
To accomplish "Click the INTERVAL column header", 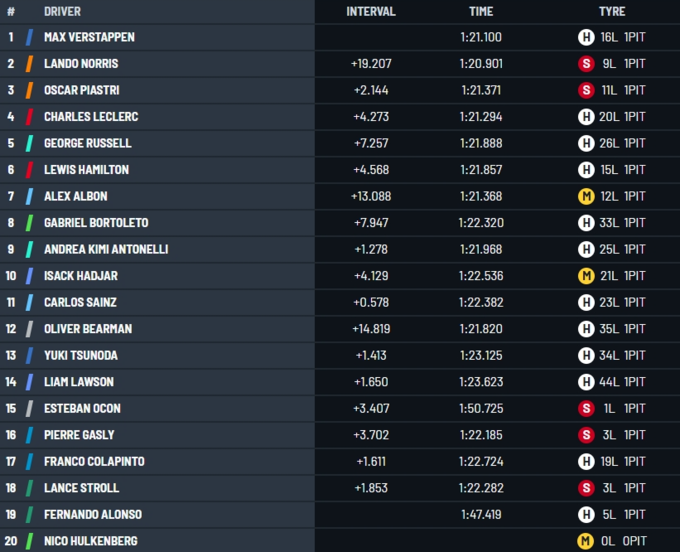I will coord(371,12).
